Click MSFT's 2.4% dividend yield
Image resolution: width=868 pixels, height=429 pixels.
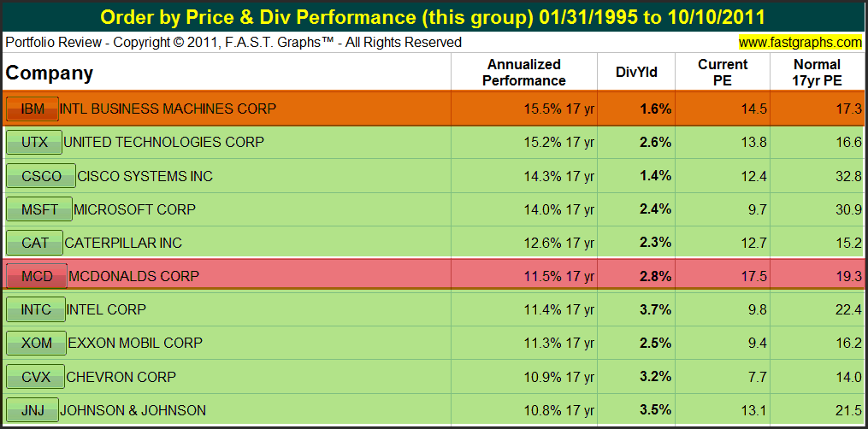(655, 209)
